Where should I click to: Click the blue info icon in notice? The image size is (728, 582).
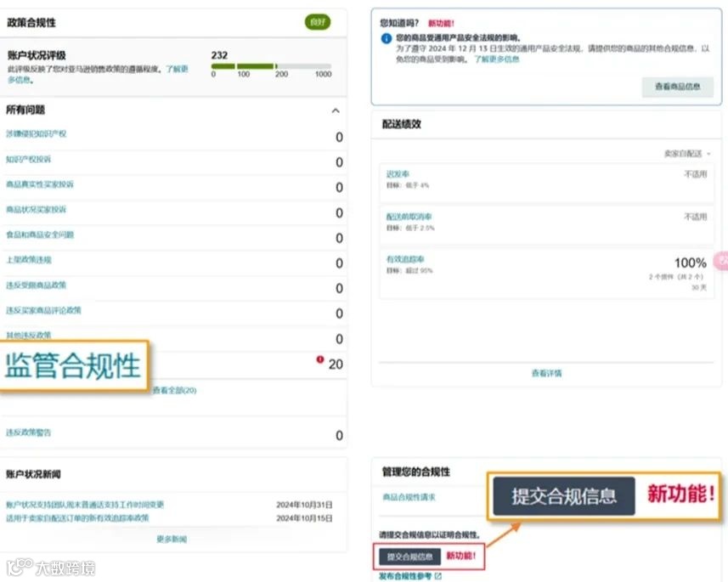tap(387, 38)
